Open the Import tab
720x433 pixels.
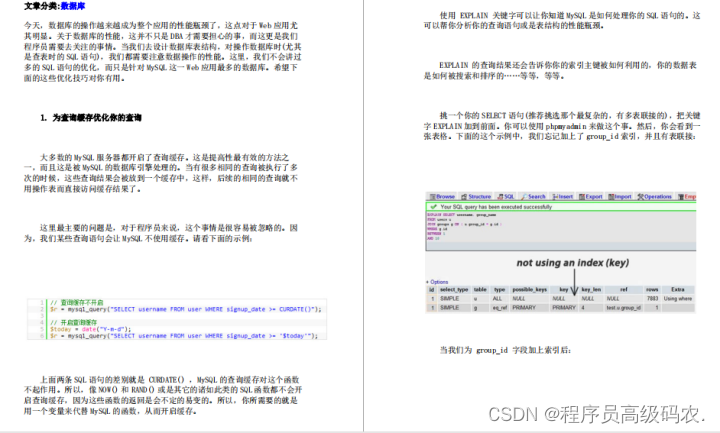(x=620, y=197)
